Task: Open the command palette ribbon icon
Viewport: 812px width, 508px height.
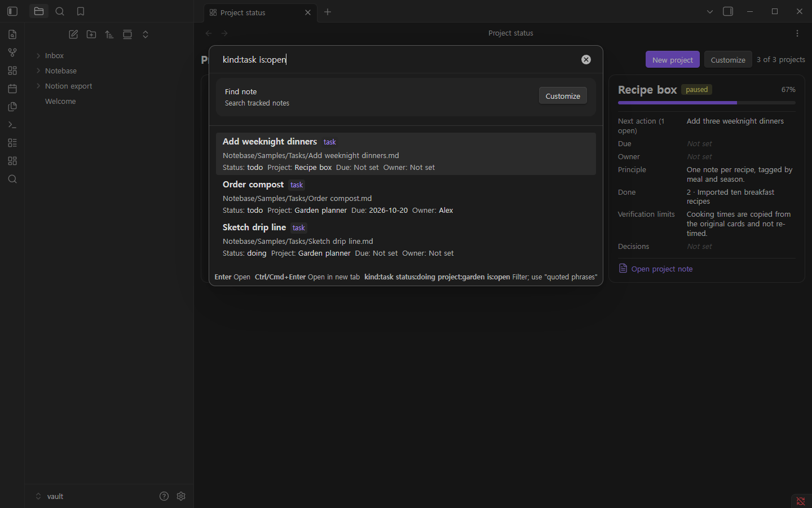Action: coord(12,125)
